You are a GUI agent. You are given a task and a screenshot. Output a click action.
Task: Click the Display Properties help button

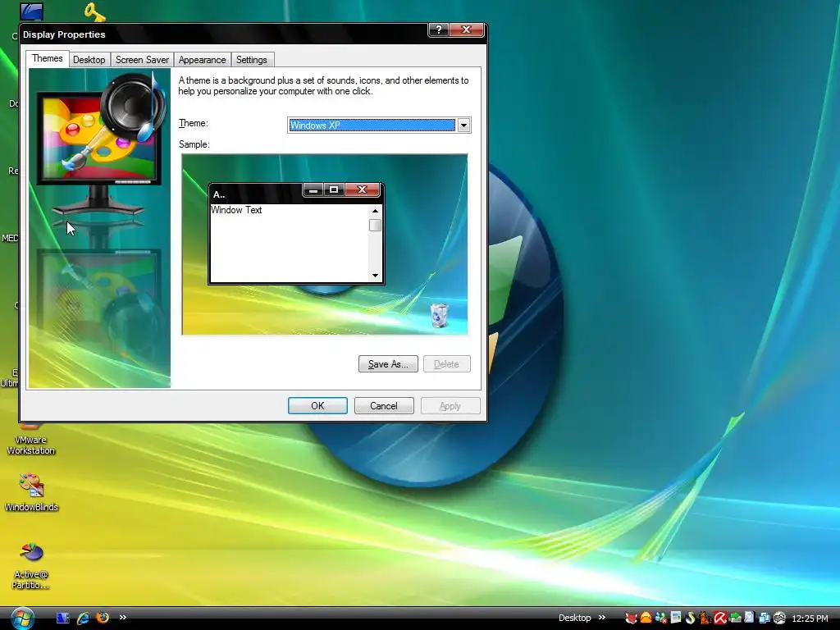pyautogui.click(x=438, y=30)
